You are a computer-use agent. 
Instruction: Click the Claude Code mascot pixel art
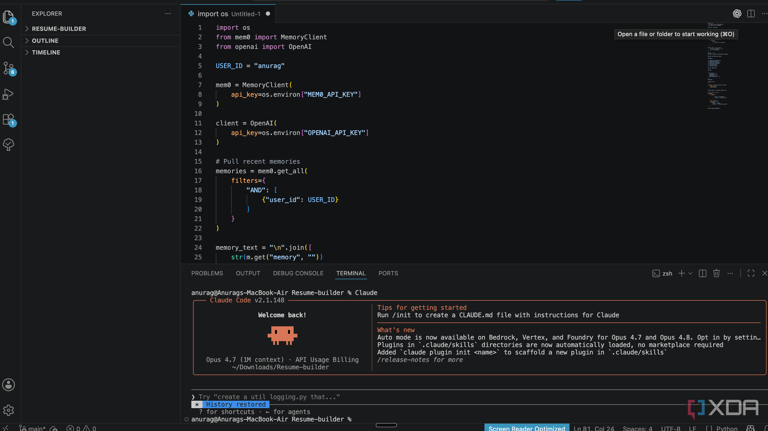[x=282, y=335]
